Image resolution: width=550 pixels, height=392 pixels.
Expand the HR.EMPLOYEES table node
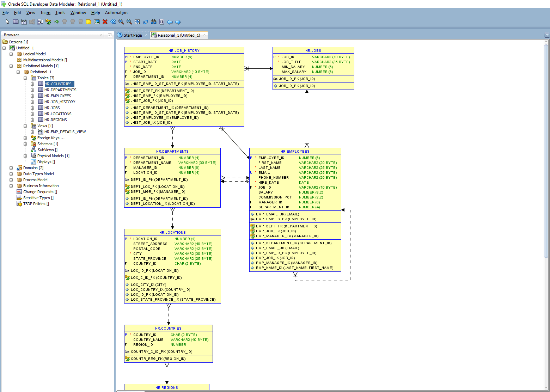[x=32, y=96]
